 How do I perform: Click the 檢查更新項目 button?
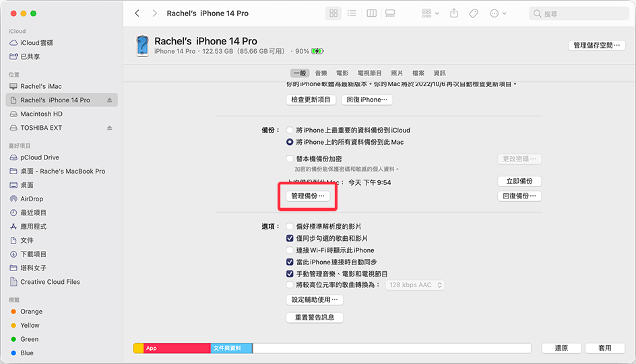point(311,100)
